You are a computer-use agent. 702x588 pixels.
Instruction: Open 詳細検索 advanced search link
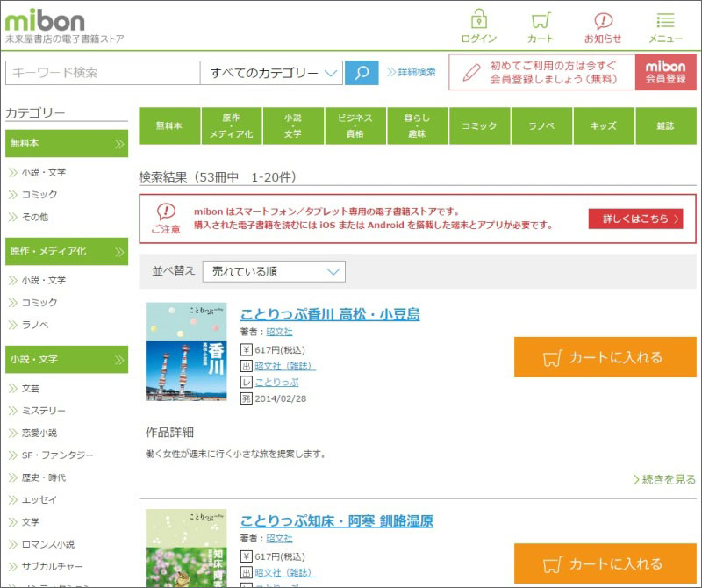(x=411, y=72)
